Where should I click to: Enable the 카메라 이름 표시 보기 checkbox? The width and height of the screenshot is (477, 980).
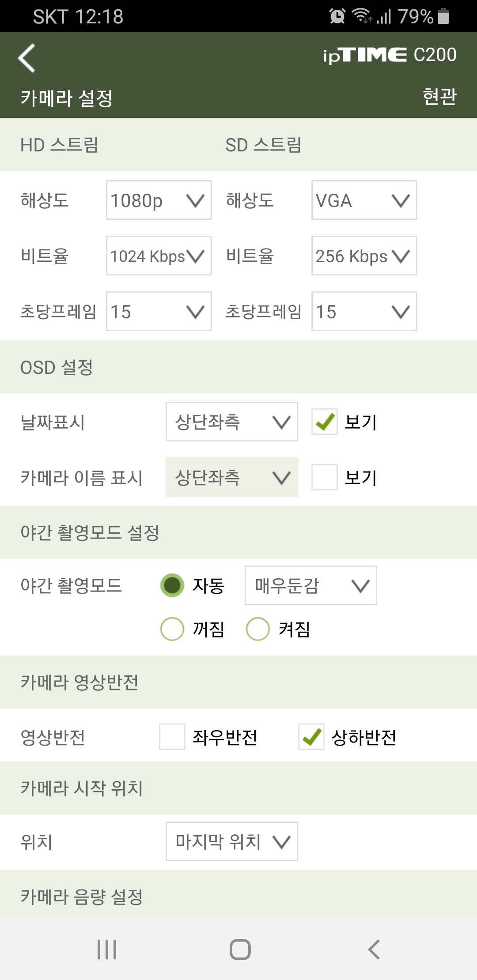(325, 477)
